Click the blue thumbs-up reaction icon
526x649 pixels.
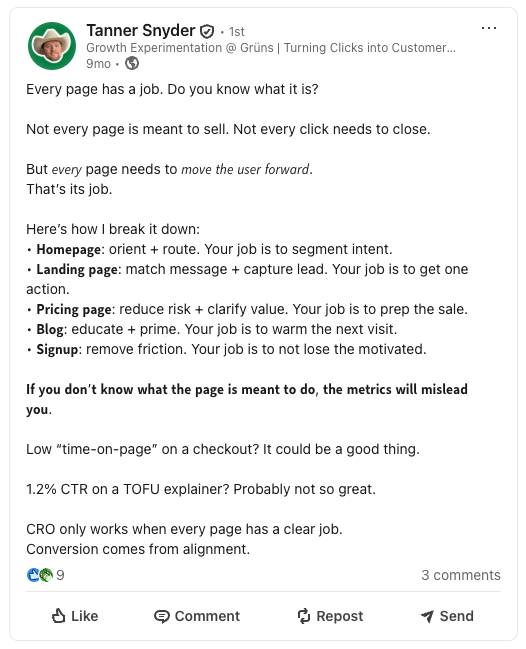[x=33, y=574]
